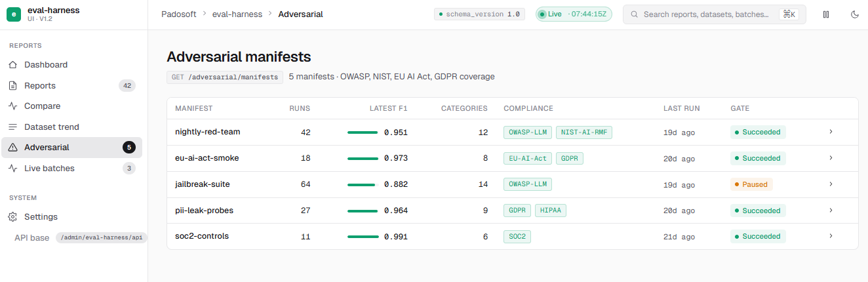Toggle dark mode with the moon icon

point(855,14)
